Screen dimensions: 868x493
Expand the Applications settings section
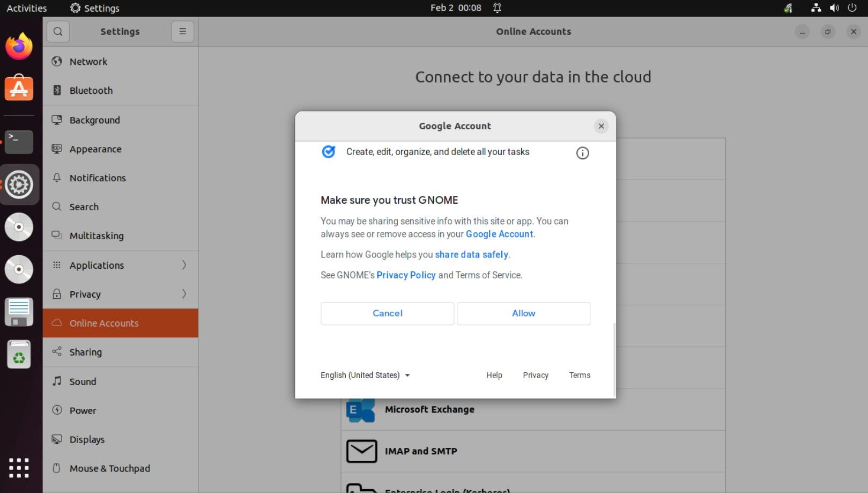[x=184, y=265]
